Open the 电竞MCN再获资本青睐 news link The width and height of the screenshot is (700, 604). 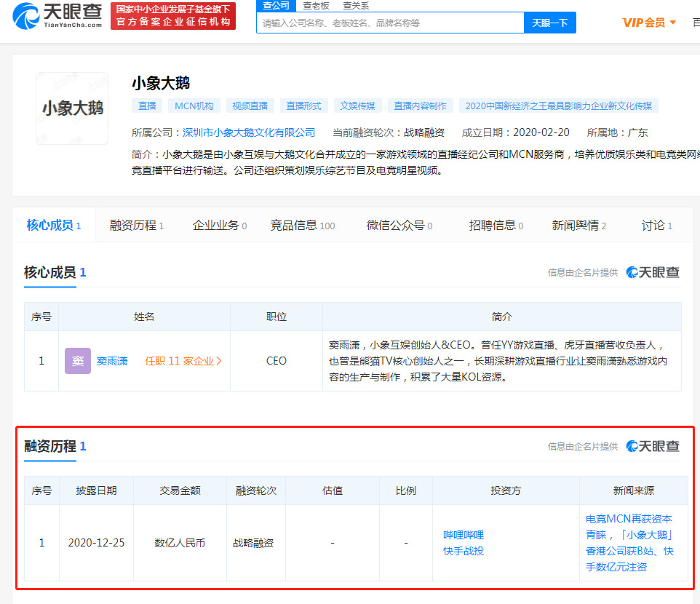tap(629, 543)
